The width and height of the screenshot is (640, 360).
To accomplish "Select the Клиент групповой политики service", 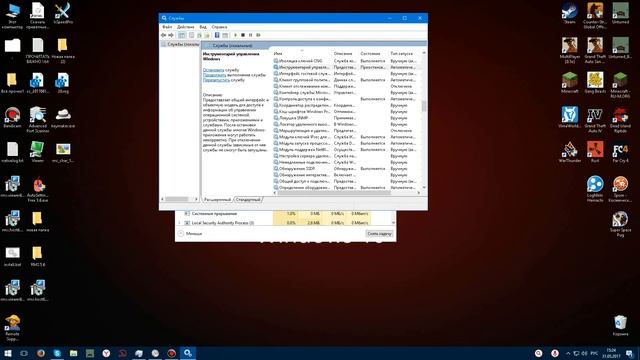I will tap(347, 80).
